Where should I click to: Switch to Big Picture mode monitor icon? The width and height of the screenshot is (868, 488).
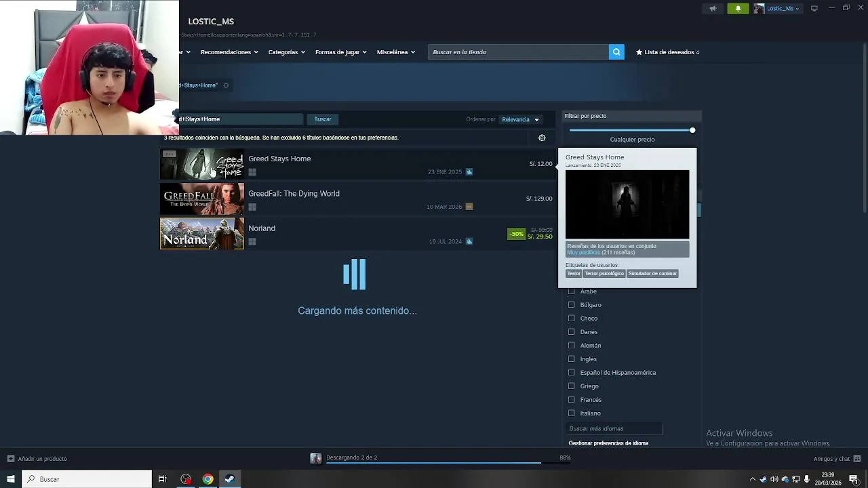click(814, 9)
